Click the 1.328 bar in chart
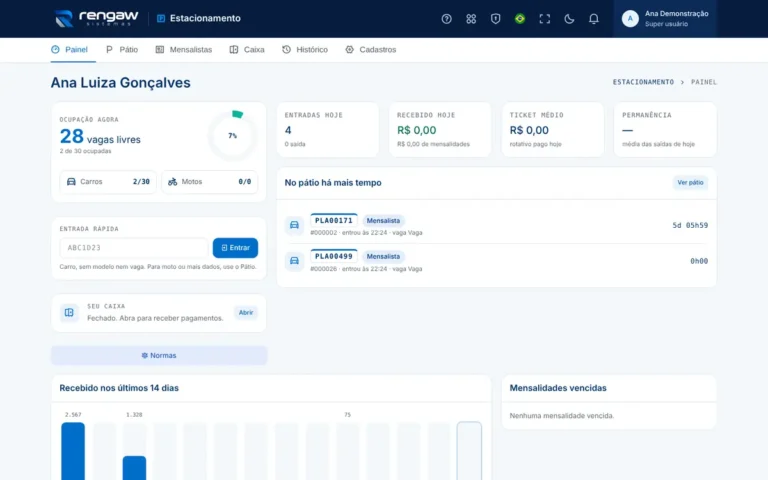The image size is (768, 480). (134, 468)
